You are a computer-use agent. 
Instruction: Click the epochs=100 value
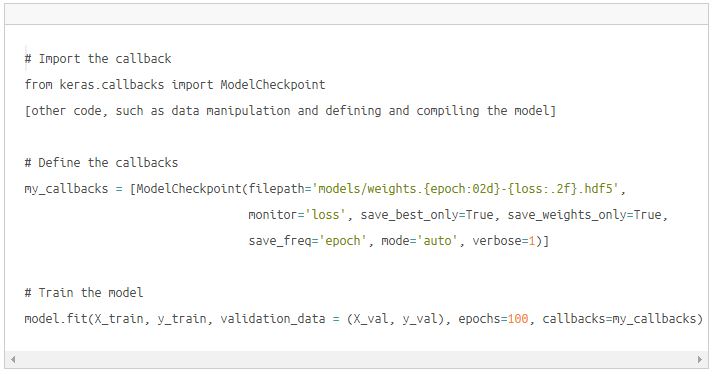[x=493, y=319]
